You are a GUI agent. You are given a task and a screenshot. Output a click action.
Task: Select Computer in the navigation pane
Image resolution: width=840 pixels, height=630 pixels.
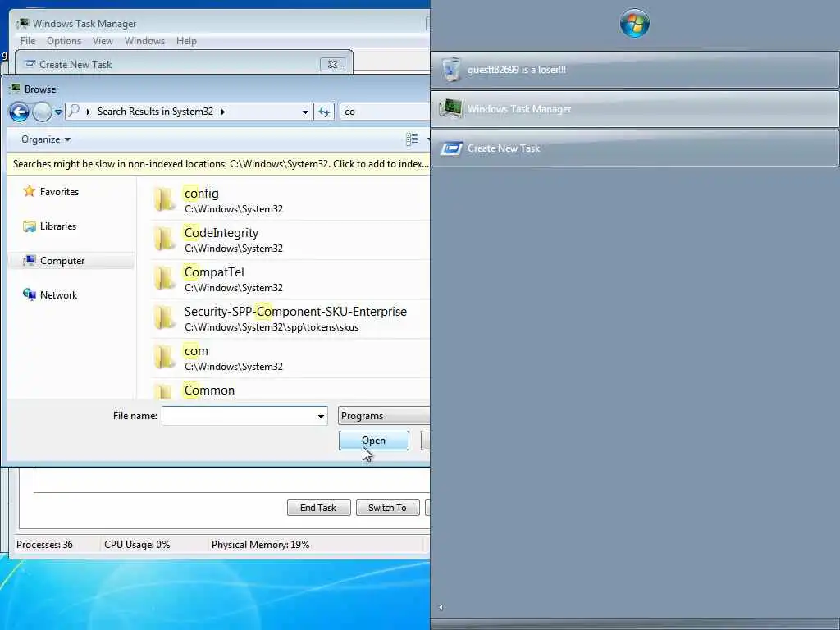pyautogui.click(x=62, y=261)
